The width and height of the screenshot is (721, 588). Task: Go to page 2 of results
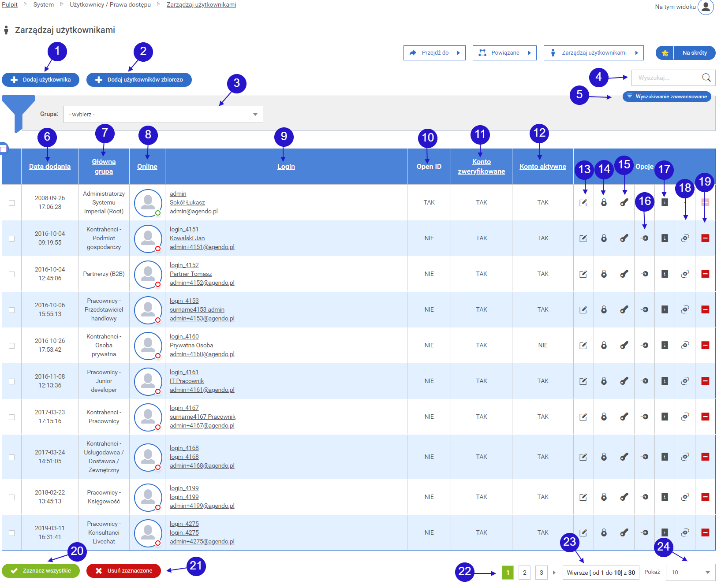tap(524, 573)
